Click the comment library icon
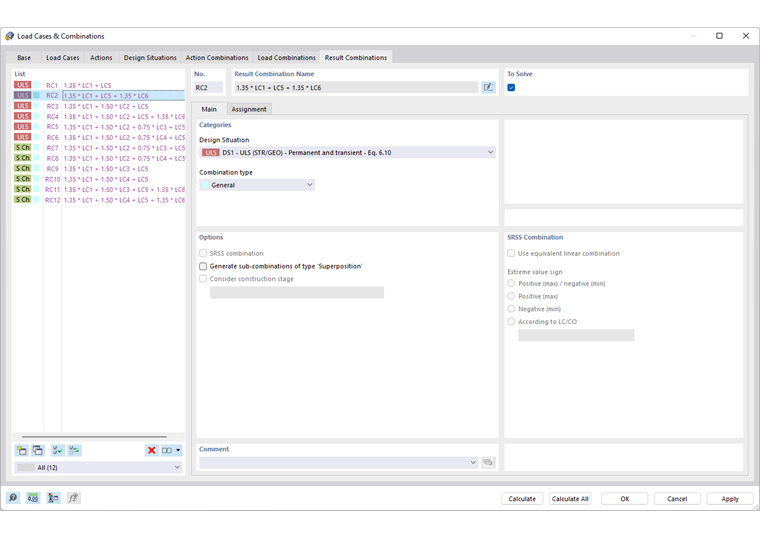 (488, 462)
